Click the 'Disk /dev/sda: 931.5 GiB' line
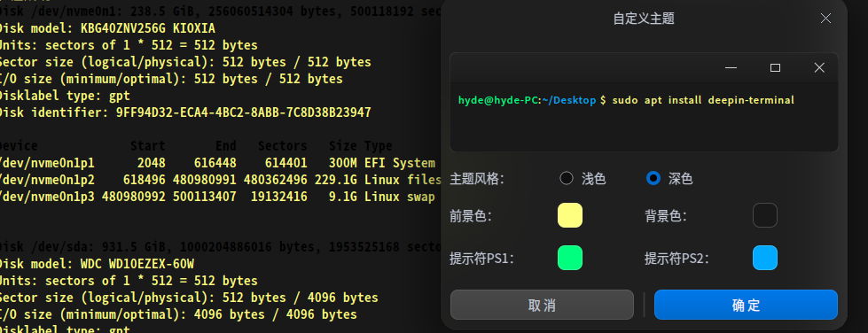Viewport: 868px width, 333px height. (x=219, y=247)
